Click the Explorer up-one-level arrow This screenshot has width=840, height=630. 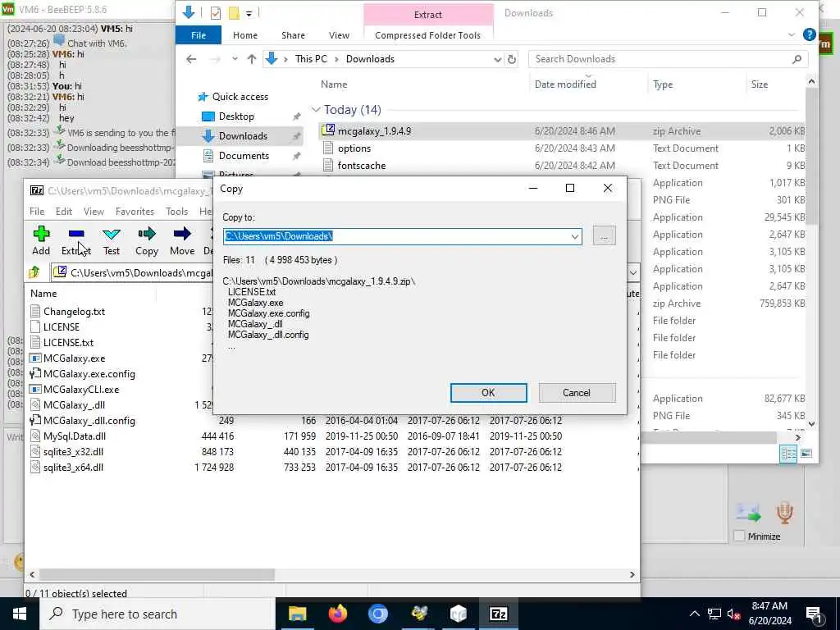252,59
